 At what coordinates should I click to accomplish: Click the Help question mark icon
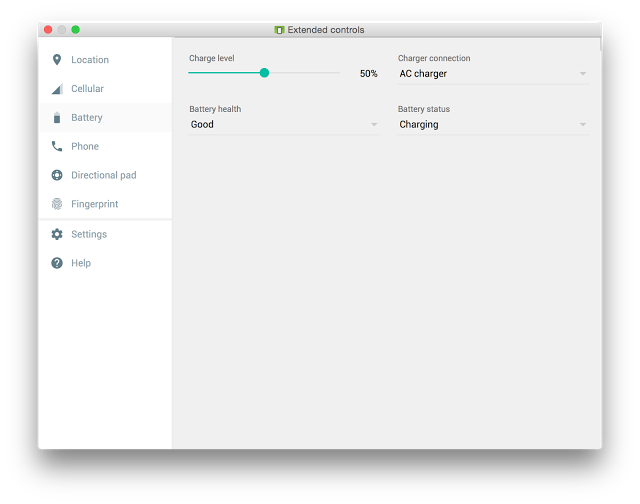(57, 263)
